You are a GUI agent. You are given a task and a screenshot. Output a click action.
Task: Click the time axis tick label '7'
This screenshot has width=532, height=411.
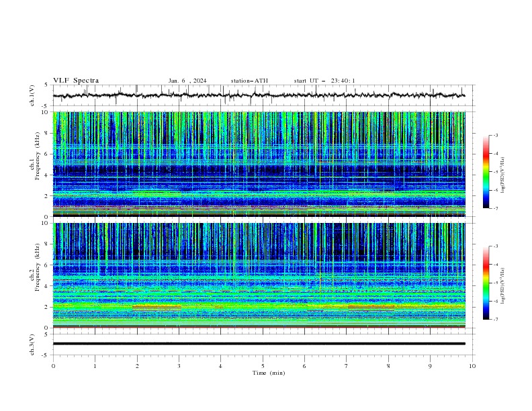pos(347,366)
